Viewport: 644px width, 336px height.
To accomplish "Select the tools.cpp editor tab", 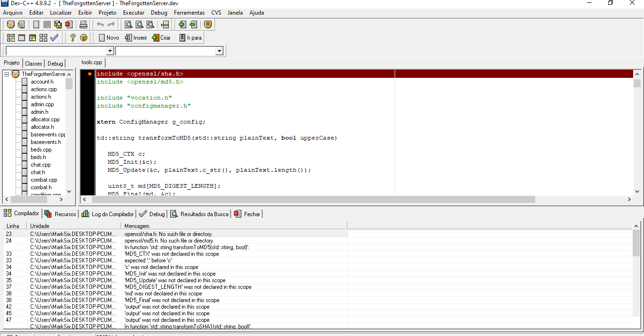I will click(x=91, y=62).
